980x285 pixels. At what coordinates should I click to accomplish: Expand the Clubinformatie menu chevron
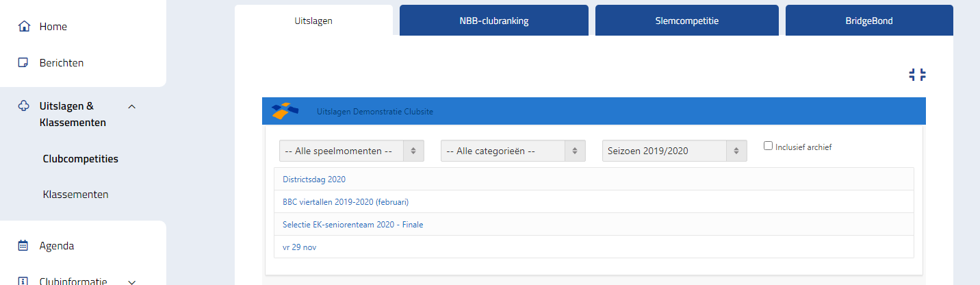coord(132,281)
